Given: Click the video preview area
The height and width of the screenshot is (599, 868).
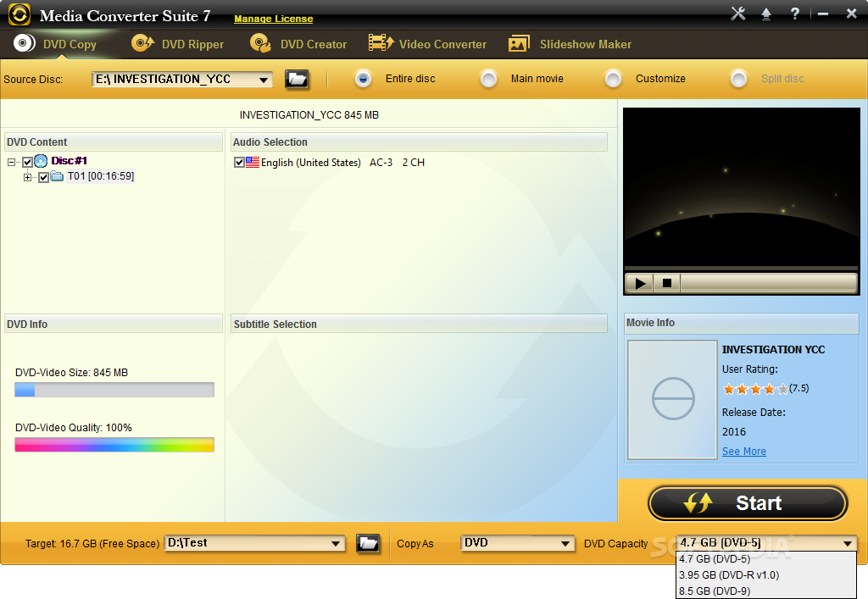Looking at the screenshot, I should pos(741,187).
